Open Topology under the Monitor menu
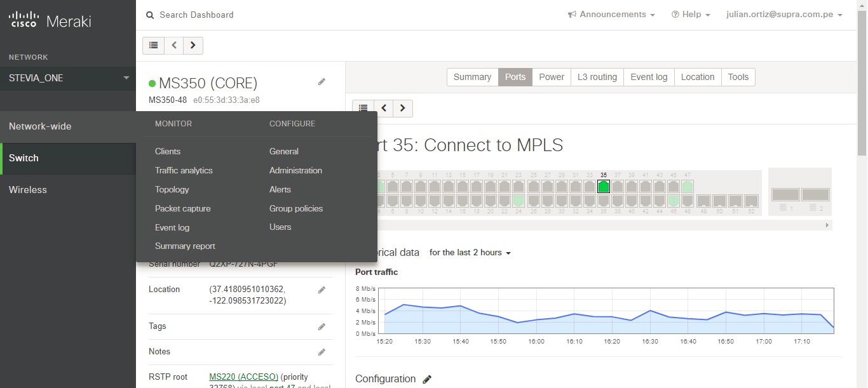Image resolution: width=868 pixels, height=388 pixels. click(x=172, y=189)
